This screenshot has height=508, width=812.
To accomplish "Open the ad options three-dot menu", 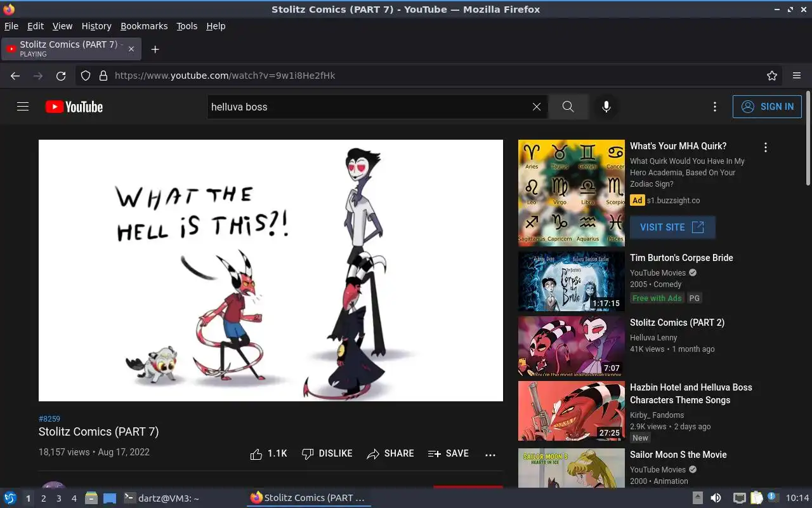I will pos(766,147).
